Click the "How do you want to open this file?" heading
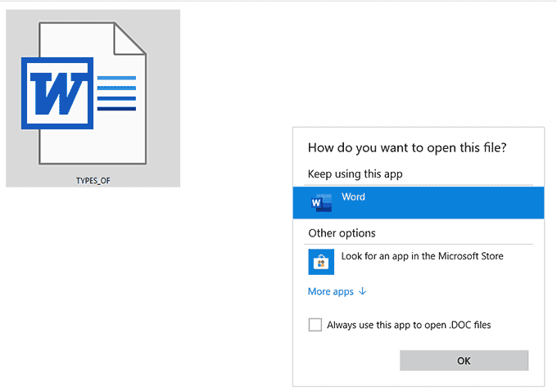The image size is (557, 392). pyautogui.click(x=407, y=148)
